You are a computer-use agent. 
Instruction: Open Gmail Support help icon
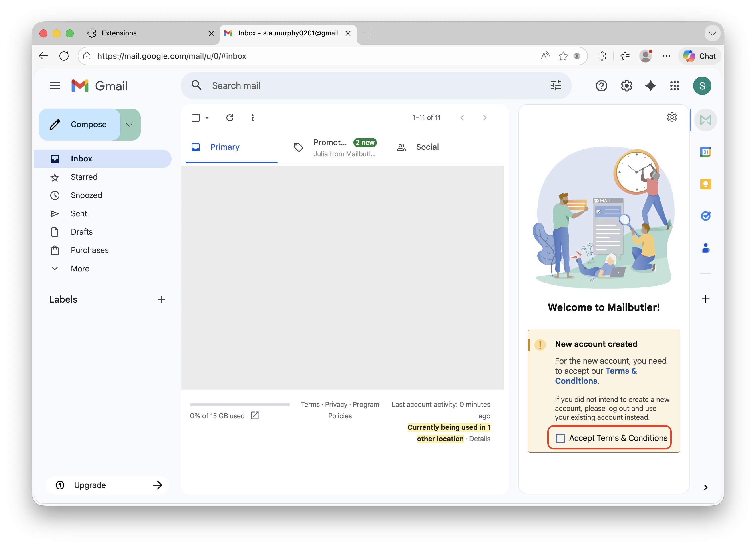601,86
